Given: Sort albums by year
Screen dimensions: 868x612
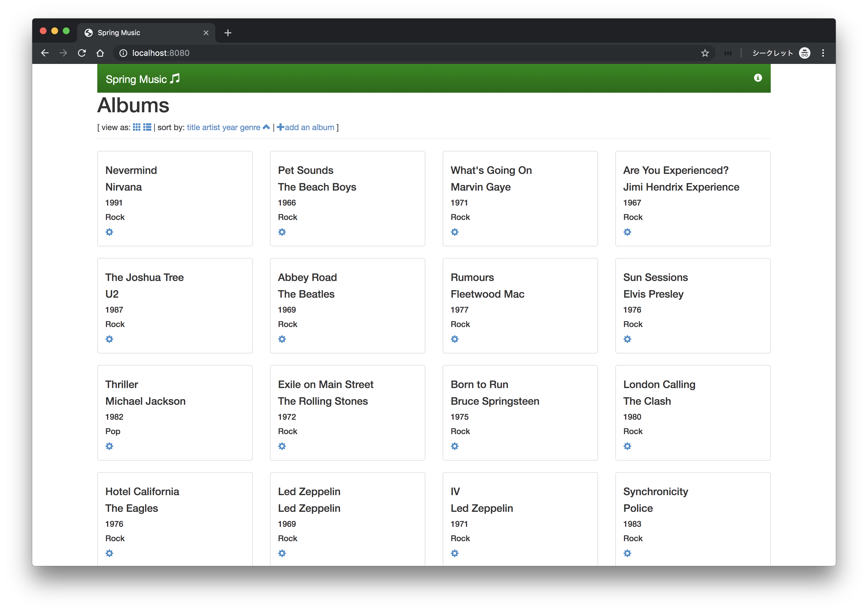Looking at the screenshot, I should (x=230, y=128).
